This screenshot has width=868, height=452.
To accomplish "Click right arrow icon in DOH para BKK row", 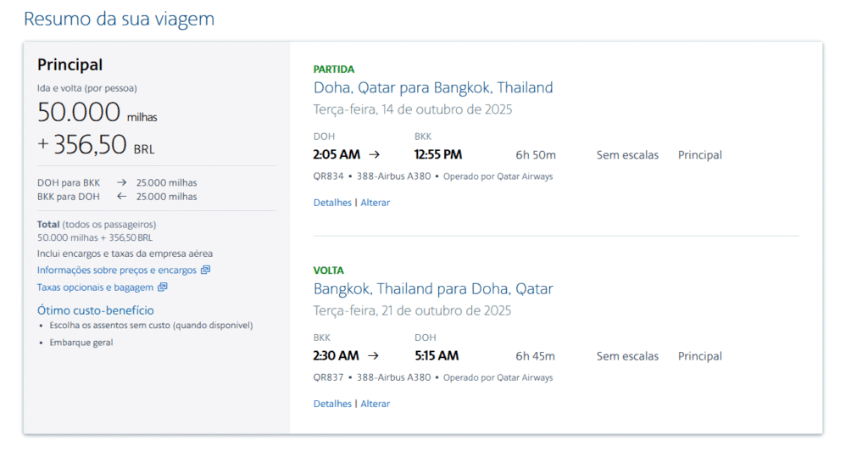I will 121,182.
